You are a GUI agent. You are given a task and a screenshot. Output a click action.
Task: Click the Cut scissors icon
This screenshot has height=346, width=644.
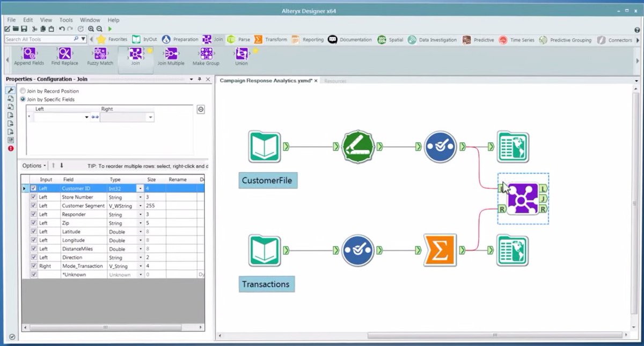click(34, 29)
